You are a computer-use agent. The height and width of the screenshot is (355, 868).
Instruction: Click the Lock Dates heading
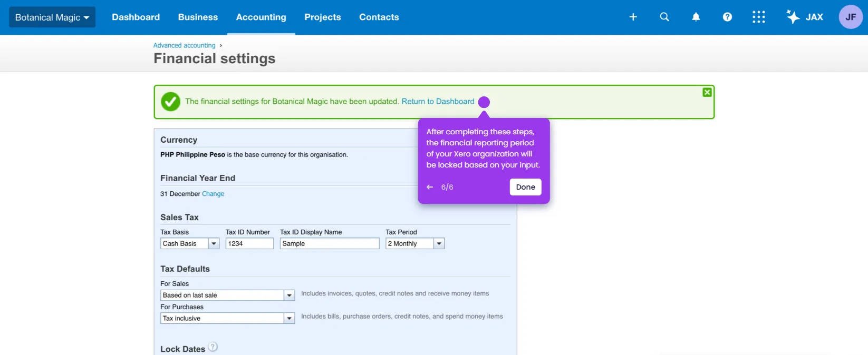click(182, 349)
